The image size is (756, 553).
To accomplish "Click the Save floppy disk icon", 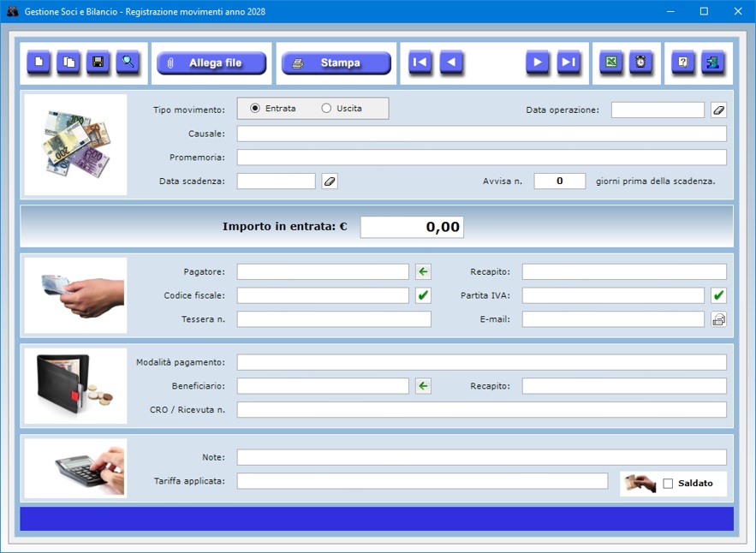I will (x=98, y=62).
